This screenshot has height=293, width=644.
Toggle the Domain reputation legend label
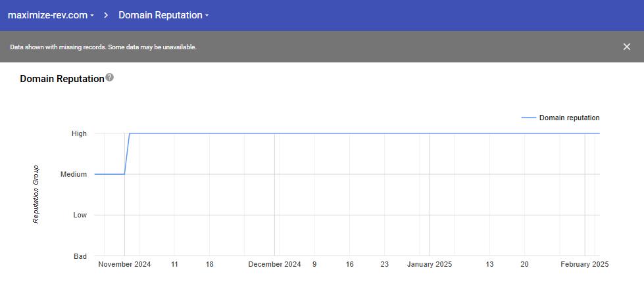[569, 118]
